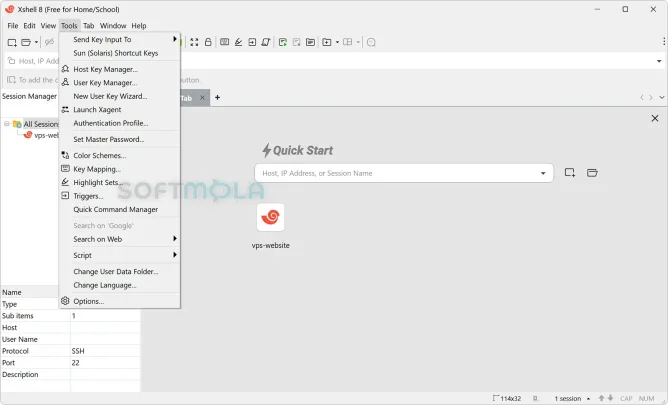Click the script scroll toolbar icon
Screen dimensions: 668x405
point(266,42)
